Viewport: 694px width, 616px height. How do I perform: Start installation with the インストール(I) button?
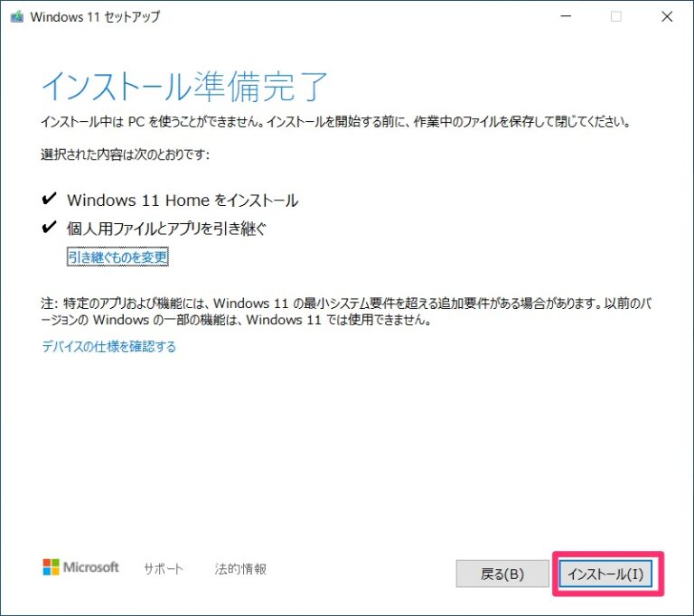[605, 574]
